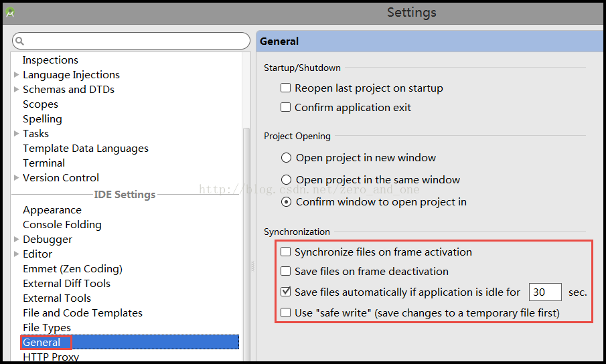Expand the Editor settings node

click(x=17, y=254)
